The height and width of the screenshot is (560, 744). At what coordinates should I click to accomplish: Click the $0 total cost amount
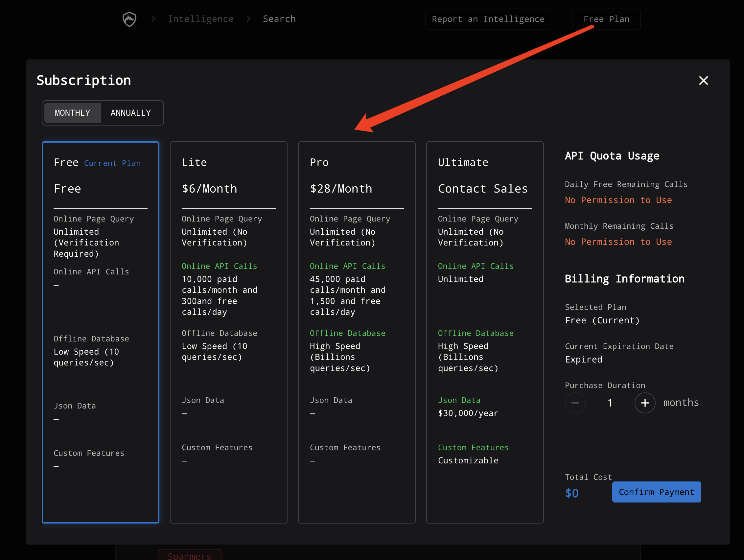(x=572, y=493)
